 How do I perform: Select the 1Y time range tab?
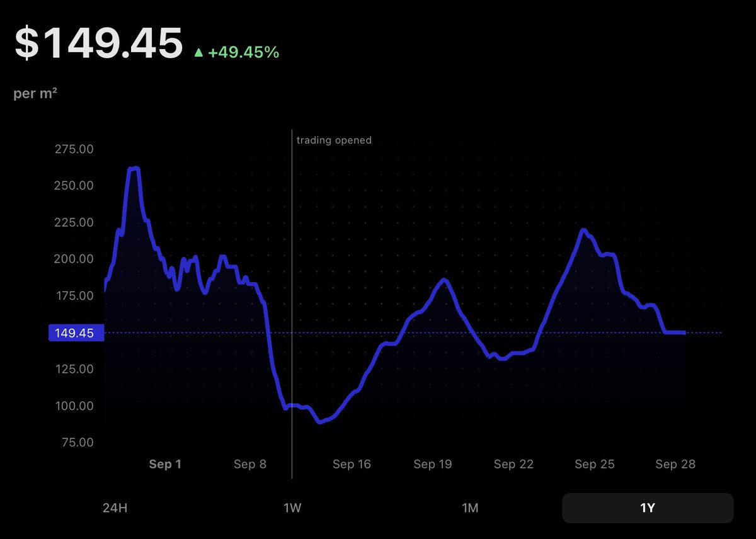click(648, 508)
